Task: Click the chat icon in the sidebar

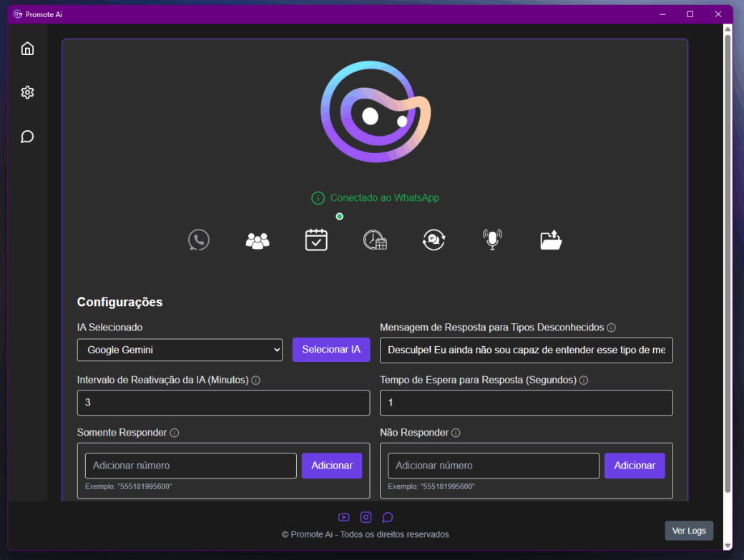Action: (x=27, y=137)
